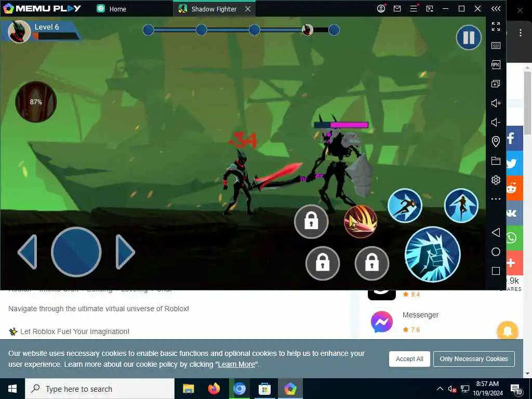Move character right with right arrow
532x399 pixels.
point(125,252)
